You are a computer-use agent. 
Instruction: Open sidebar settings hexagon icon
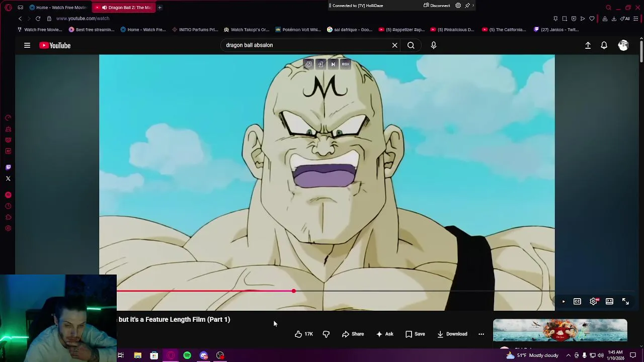(8, 228)
